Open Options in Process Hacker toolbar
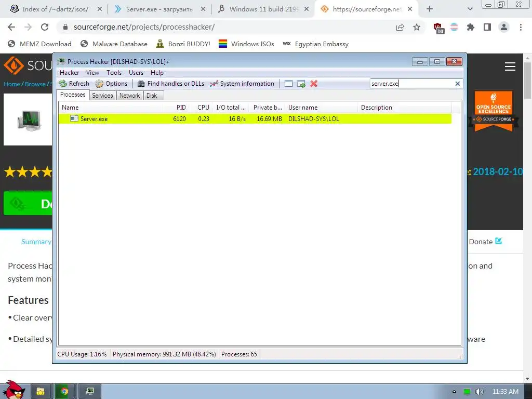532x399 pixels. [x=111, y=84]
